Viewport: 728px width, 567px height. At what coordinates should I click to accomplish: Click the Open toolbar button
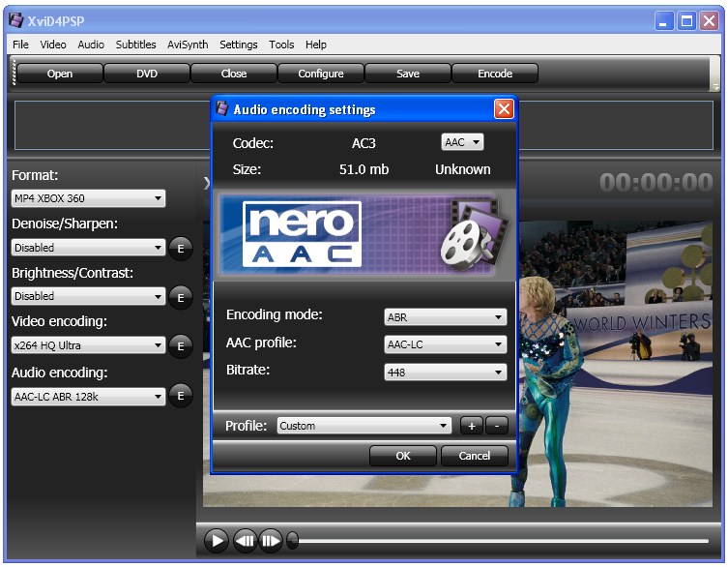(60, 74)
